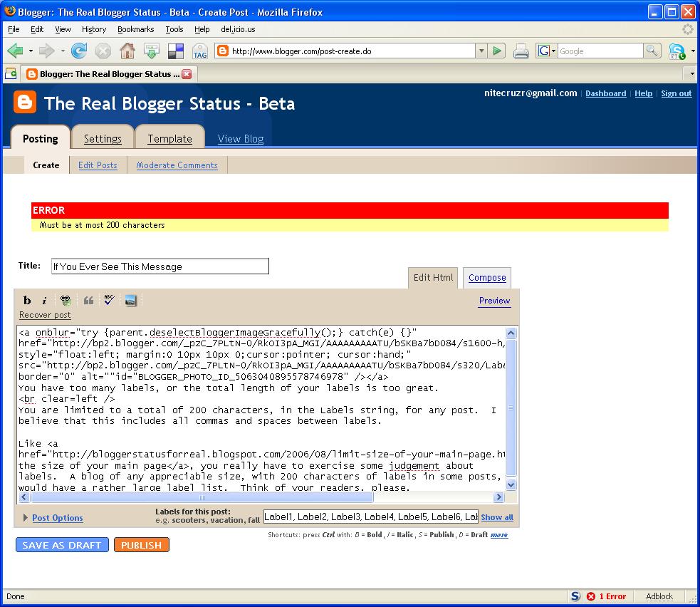Click the Google search box

[600, 51]
